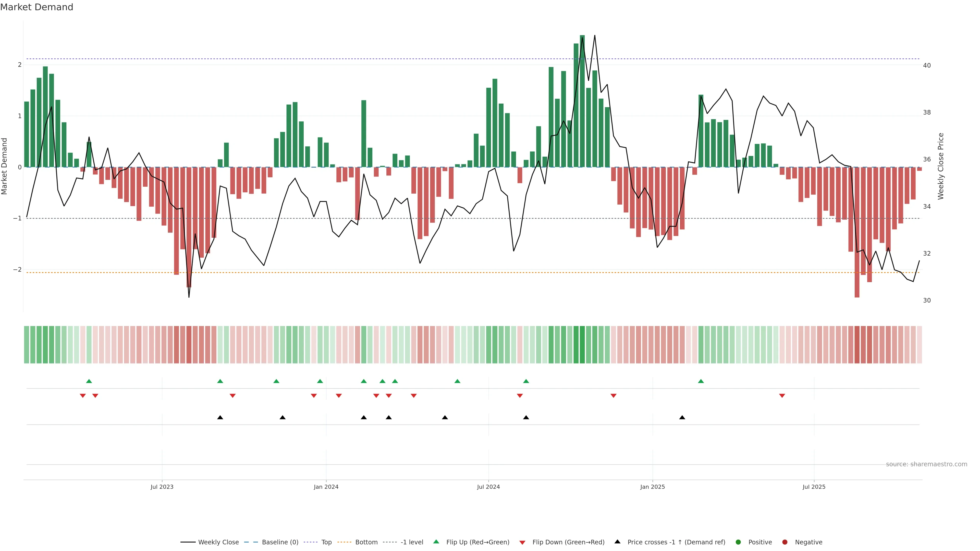The width and height of the screenshot is (980, 551).
Task: Toggle the Top dotted line legend entry
Action: click(326, 542)
